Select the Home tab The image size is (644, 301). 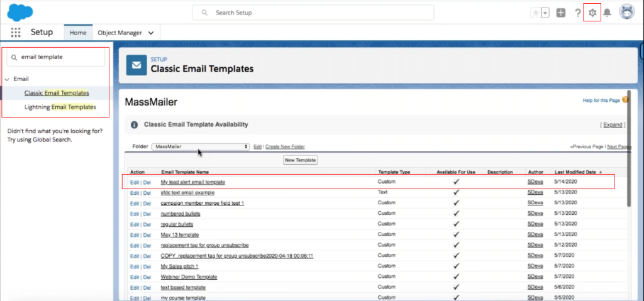(78, 33)
